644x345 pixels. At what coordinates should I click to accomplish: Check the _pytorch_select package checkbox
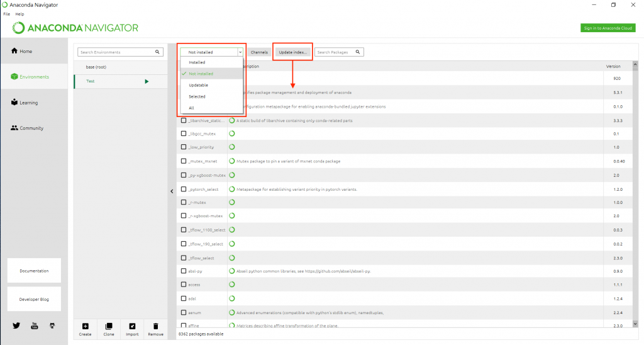tap(184, 189)
